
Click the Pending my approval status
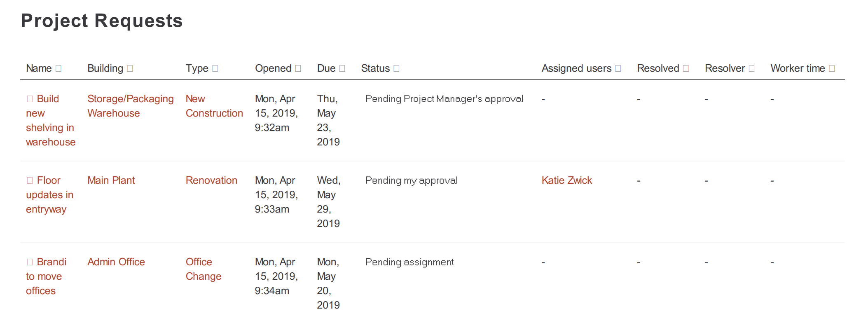tap(411, 180)
